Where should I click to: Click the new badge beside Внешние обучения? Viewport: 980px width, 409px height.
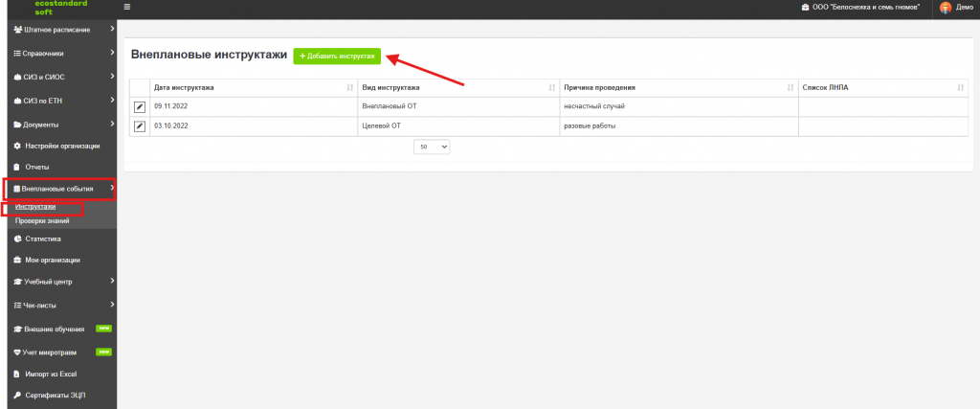pyautogui.click(x=103, y=329)
